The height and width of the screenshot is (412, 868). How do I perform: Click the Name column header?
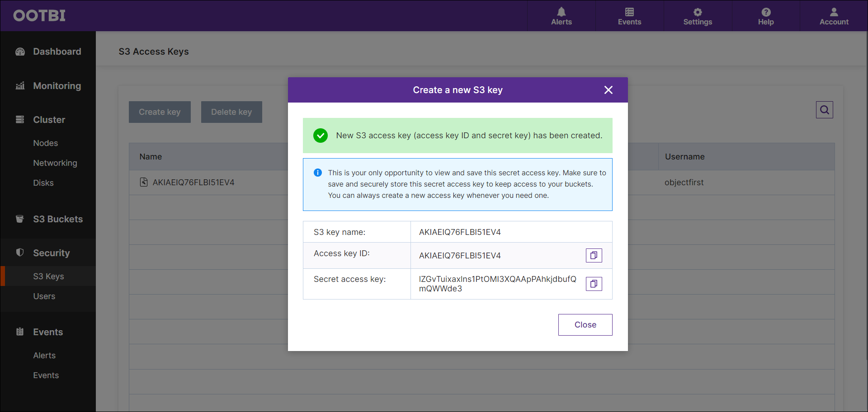[x=151, y=157]
